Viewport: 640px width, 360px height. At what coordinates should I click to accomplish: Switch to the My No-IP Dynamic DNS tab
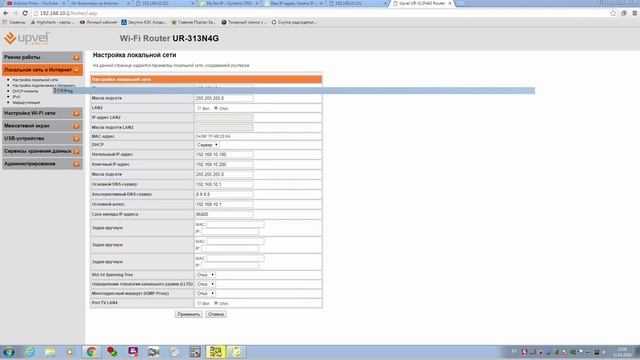[229, 3]
